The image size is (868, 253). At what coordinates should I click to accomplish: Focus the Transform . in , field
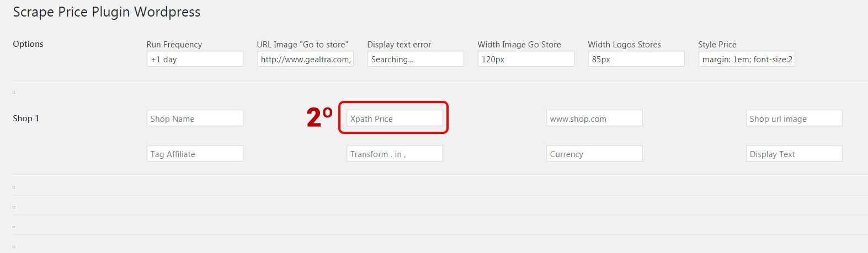pyautogui.click(x=395, y=154)
